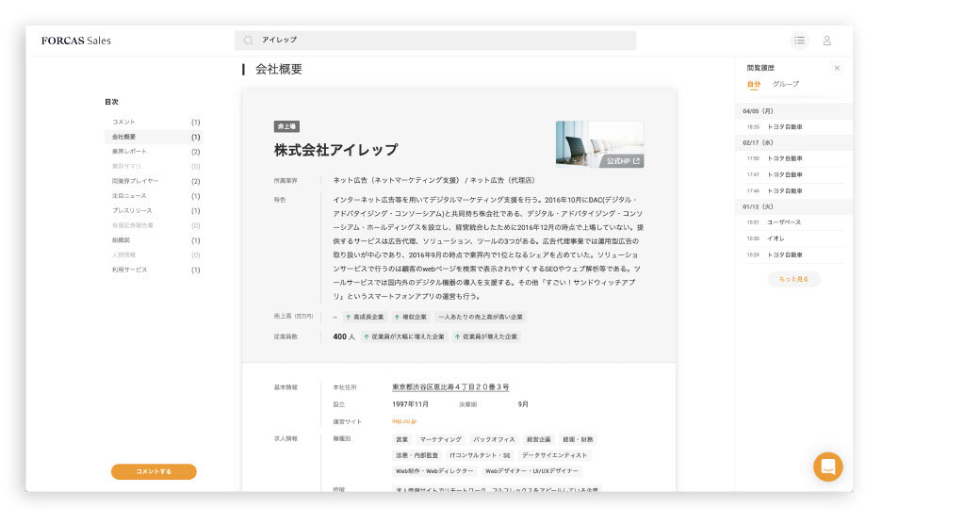The width and height of the screenshot is (980, 525).
Task: Switch to the 自分 history tab
Action: [754, 85]
